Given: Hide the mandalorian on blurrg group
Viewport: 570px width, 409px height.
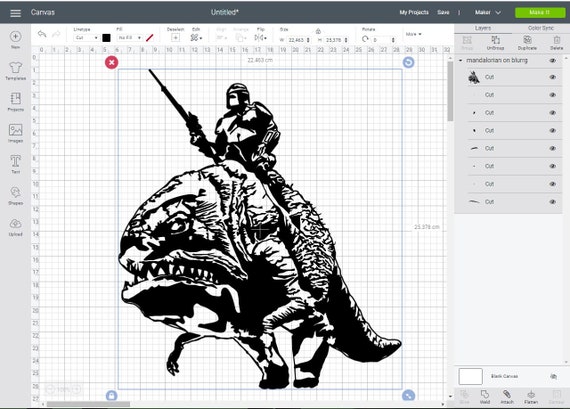Looking at the screenshot, I should tap(553, 60).
